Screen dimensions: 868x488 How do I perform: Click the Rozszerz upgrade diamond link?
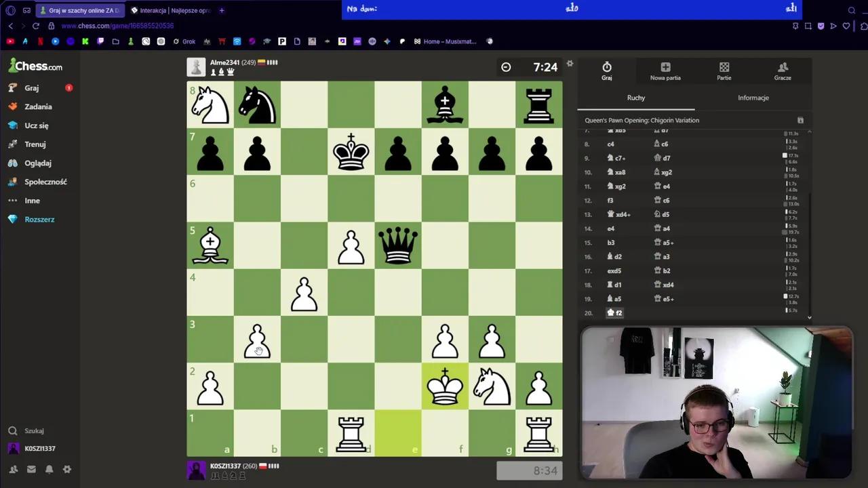coord(39,220)
